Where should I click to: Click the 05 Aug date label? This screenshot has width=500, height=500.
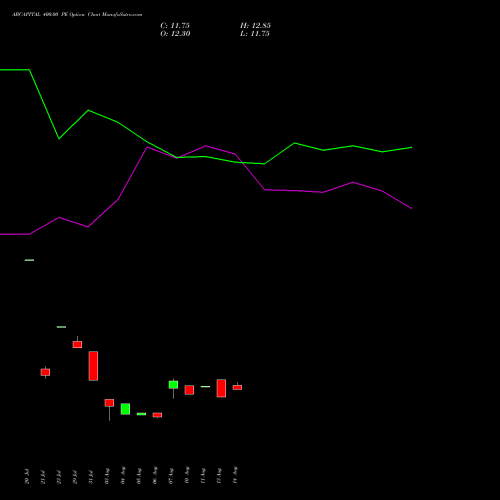(x=139, y=476)
